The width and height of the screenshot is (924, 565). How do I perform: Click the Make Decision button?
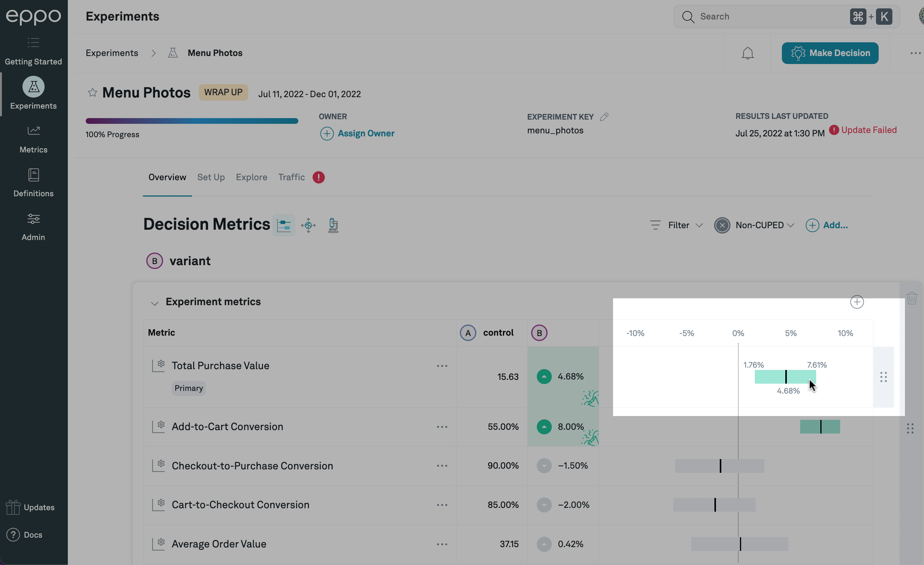(x=830, y=53)
